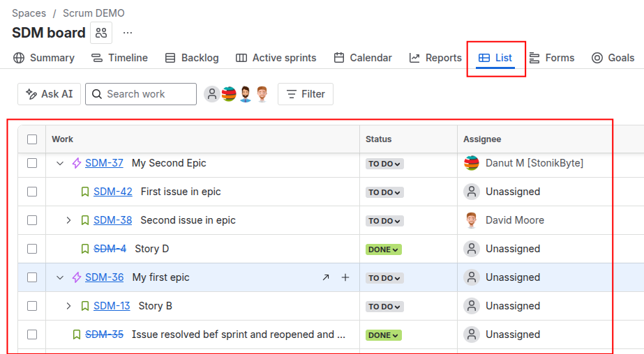Click Danut M avatar in SDM-37 assignee cell
644x354 pixels.
pyautogui.click(x=472, y=163)
